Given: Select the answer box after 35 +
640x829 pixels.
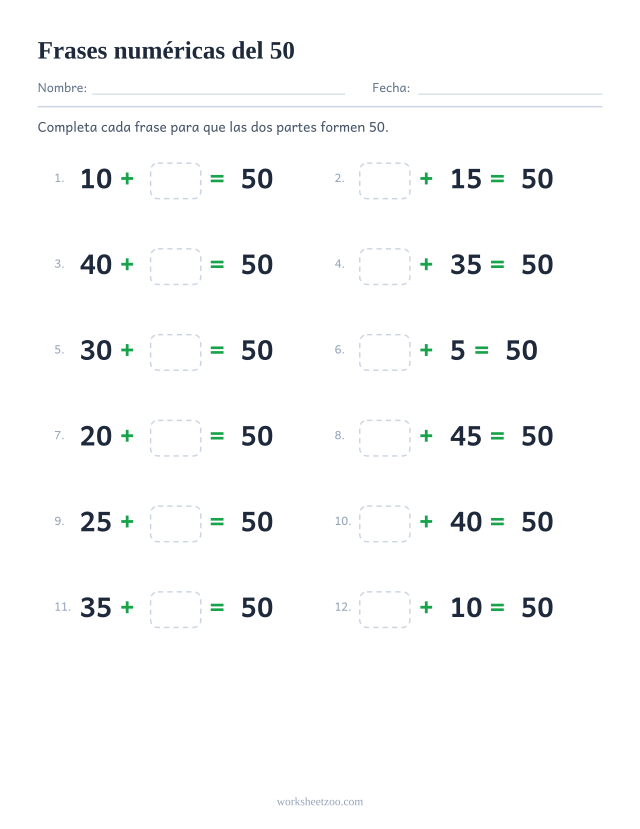Looking at the screenshot, I should (x=175, y=609).
